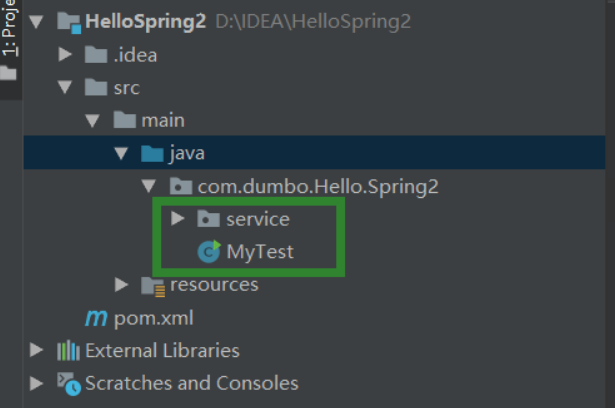This screenshot has height=408, width=615.
Task: Click the Maven pom.xml icon
Action: coord(96,318)
